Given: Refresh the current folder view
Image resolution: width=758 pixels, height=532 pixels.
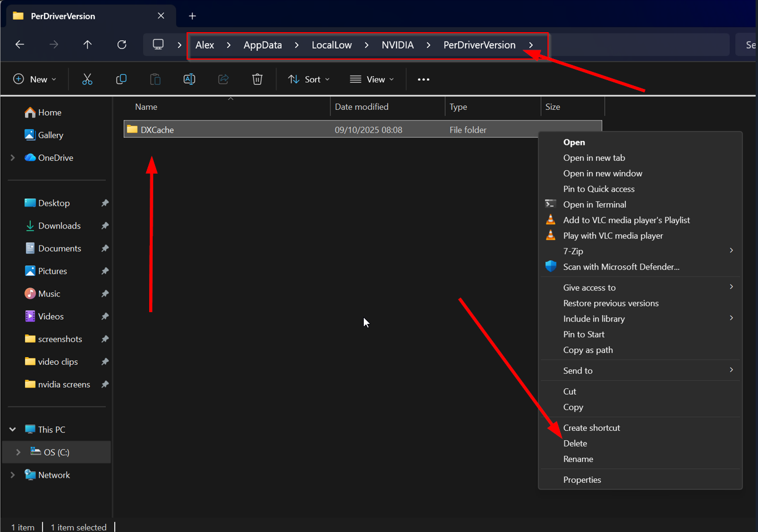Looking at the screenshot, I should pos(122,45).
